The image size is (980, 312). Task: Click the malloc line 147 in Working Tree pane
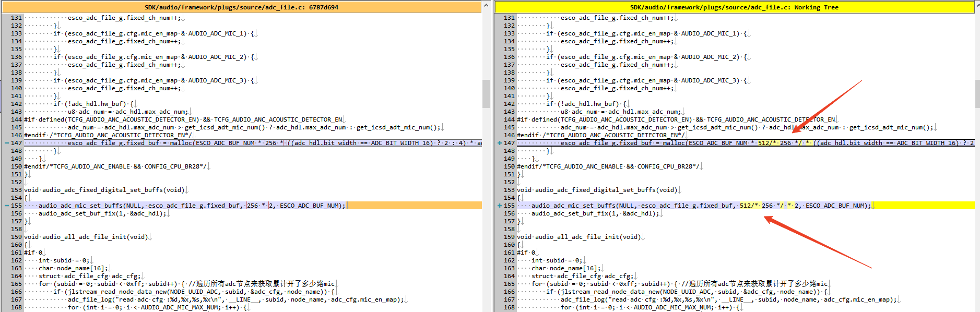(746, 143)
